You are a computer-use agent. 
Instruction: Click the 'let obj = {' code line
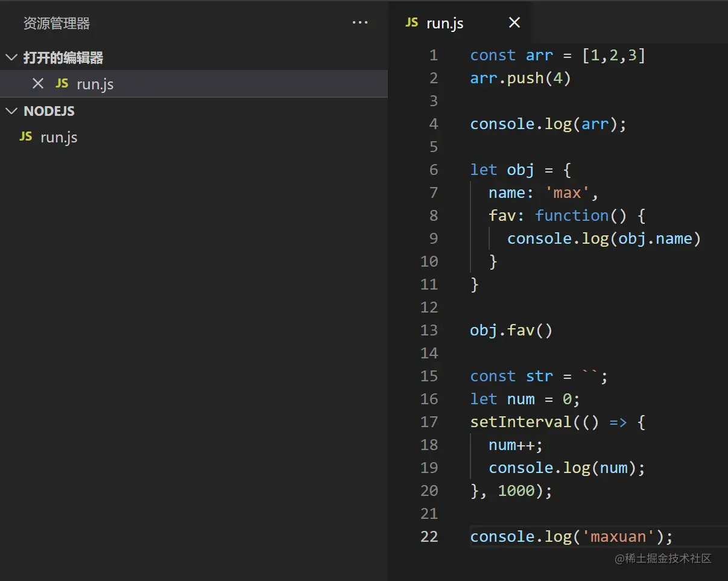(521, 170)
